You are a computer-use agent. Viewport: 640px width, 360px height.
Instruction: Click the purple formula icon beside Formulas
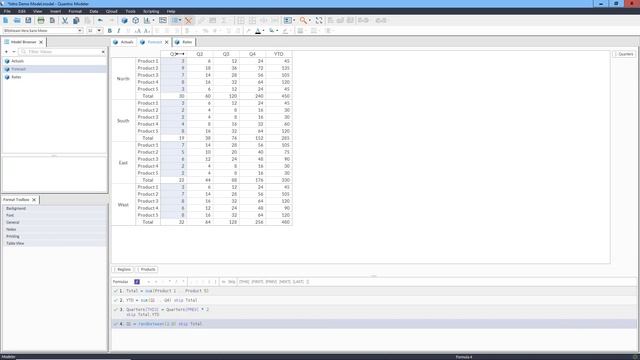point(137,282)
